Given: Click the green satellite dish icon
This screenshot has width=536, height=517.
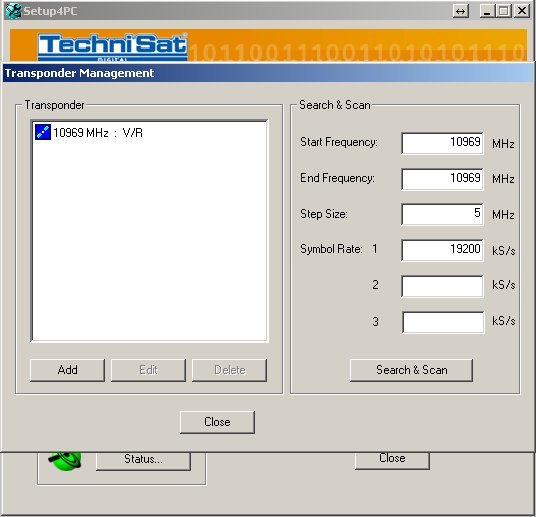Looking at the screenshot, I should coord(65,460).
